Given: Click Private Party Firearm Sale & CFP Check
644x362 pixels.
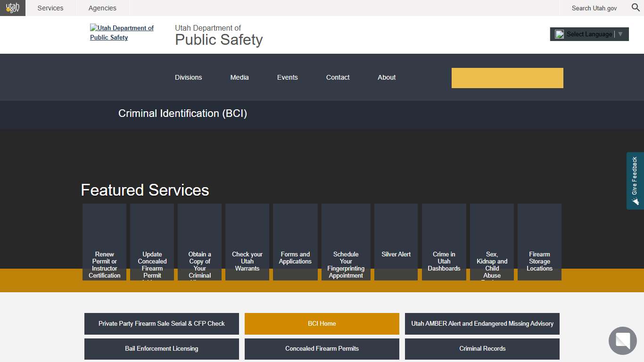Looking at the screenshot, I should click(x=161, y=324).
